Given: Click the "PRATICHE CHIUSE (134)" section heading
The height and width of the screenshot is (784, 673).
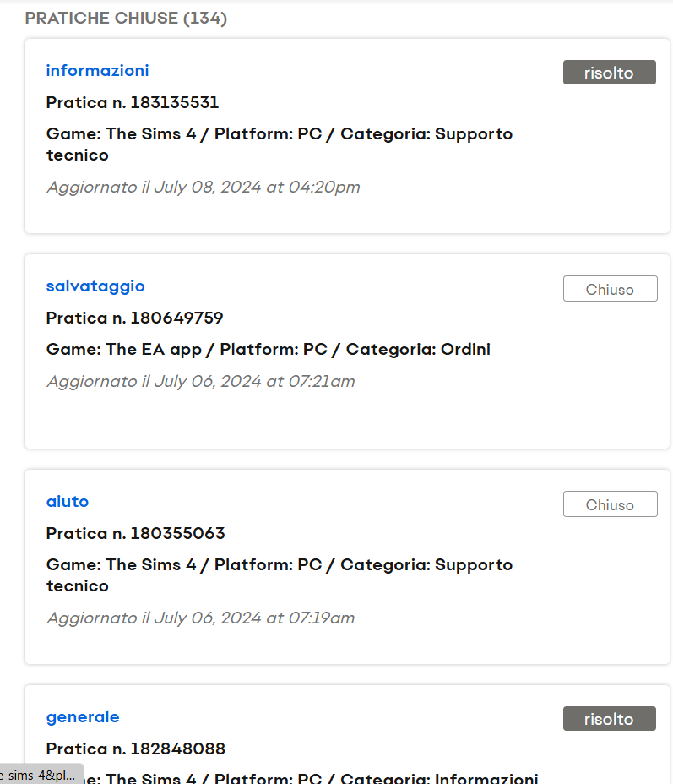Looking at the screenshot, I should (126, 19).
